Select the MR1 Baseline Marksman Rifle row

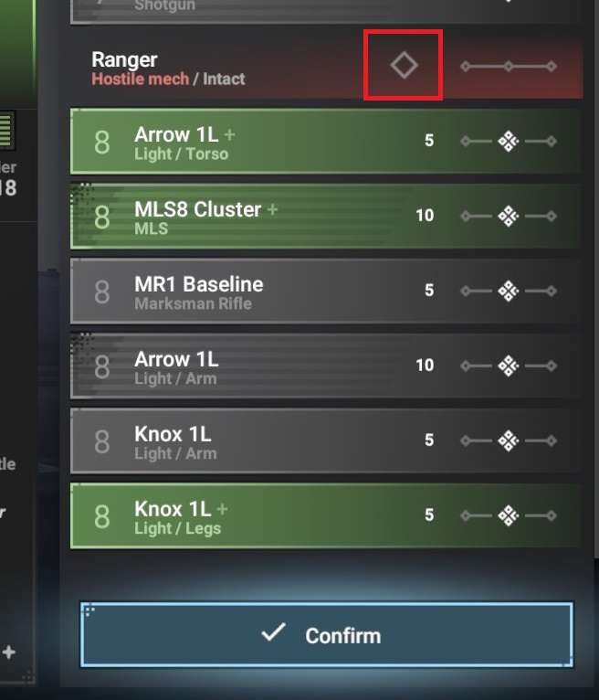(327, 292)
